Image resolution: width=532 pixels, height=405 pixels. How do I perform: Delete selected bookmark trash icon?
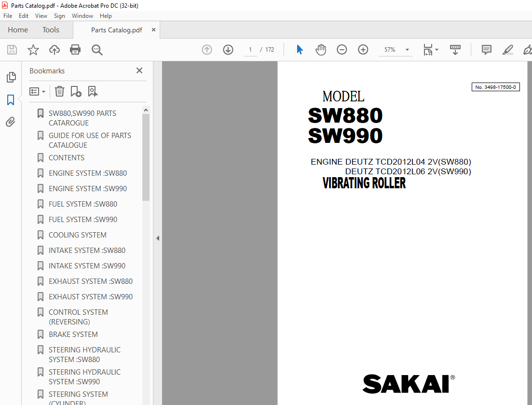point(59,91)
